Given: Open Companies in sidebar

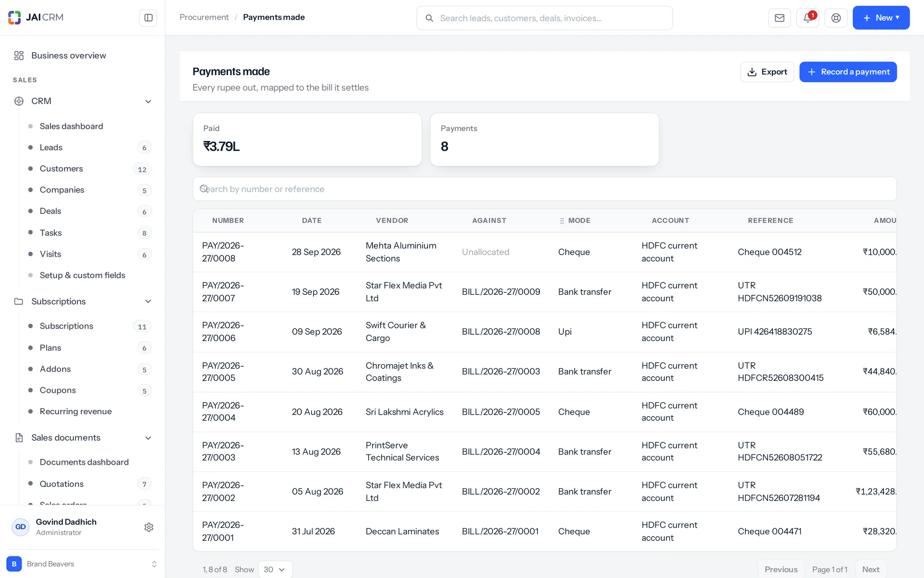Looking at the screenshot, I should tap(62, 190).
